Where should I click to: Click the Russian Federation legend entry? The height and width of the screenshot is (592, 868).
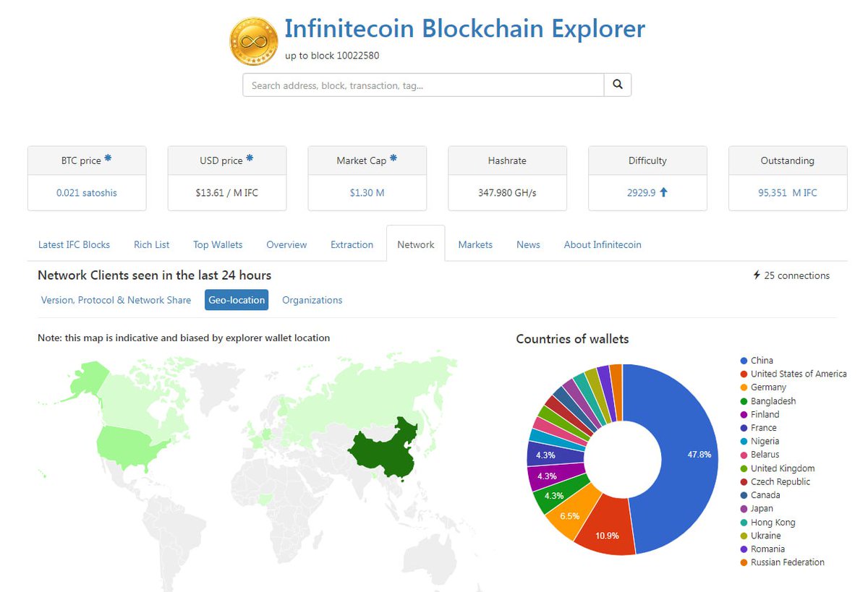[x=782, y=562]
